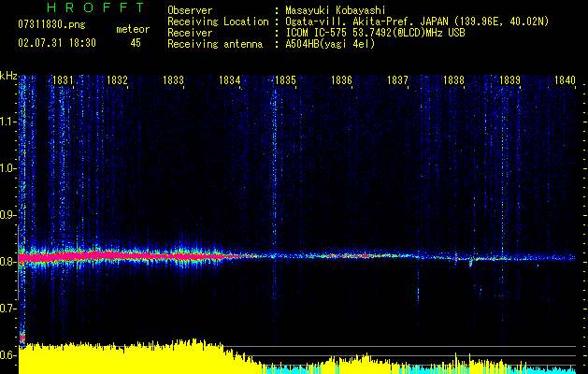Click the 0.9 frequency axis label
Image resolution: width=588 pixels, height=374 pixels.
click(8, 215)
